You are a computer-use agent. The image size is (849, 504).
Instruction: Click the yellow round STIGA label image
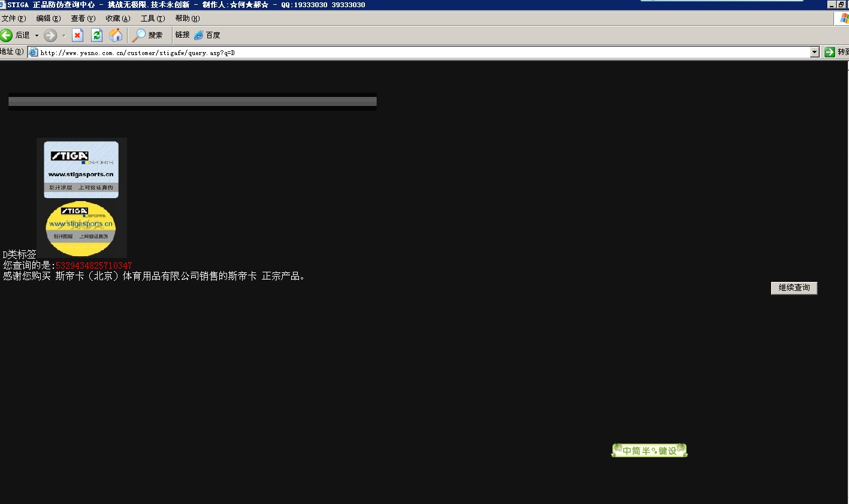click(80, 229)
